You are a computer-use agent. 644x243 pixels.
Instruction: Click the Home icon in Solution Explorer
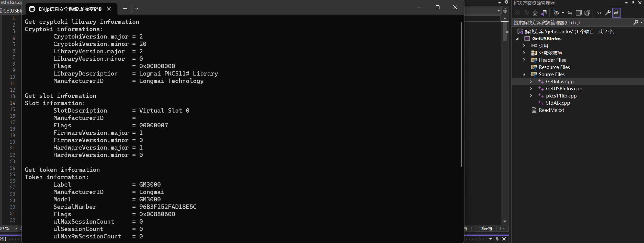[535, 13]
